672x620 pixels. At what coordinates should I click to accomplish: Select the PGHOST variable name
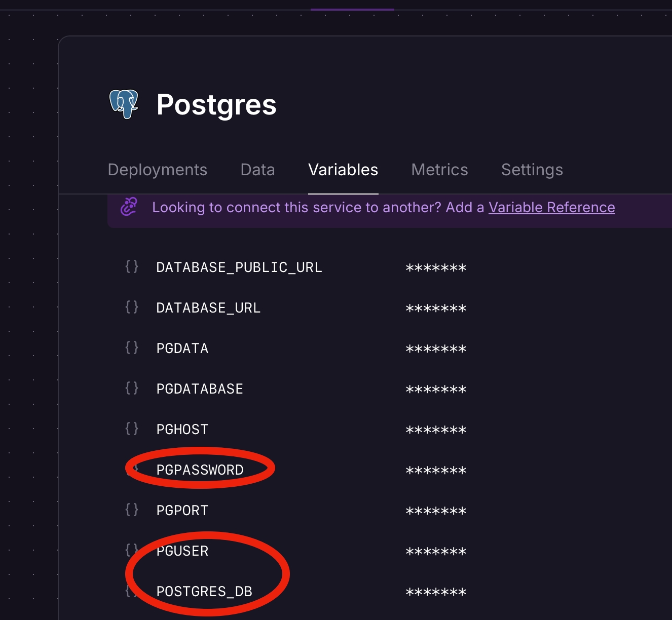[x=182, y=430]
